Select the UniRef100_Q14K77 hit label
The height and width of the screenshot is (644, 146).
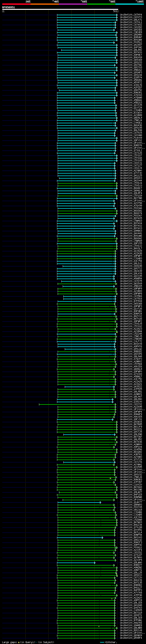131,503
